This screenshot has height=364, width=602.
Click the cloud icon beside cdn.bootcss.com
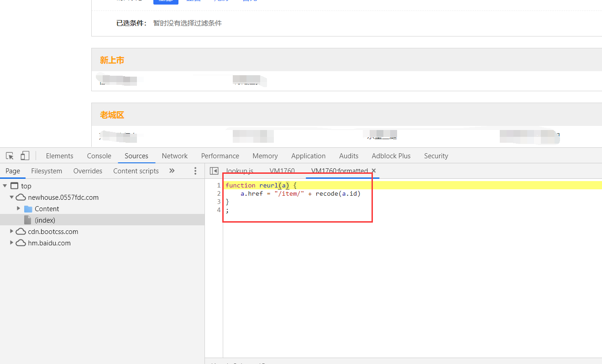[x=21, y=232]
